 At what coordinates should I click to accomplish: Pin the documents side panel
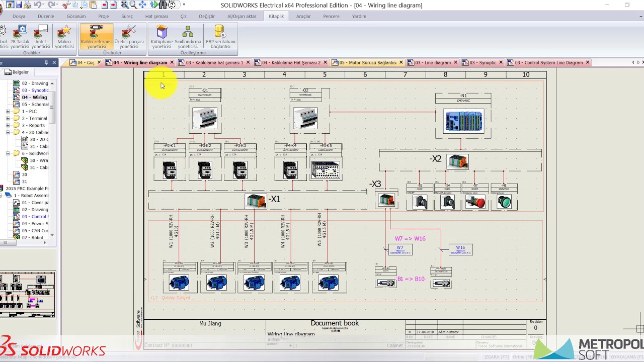[46, 63]
